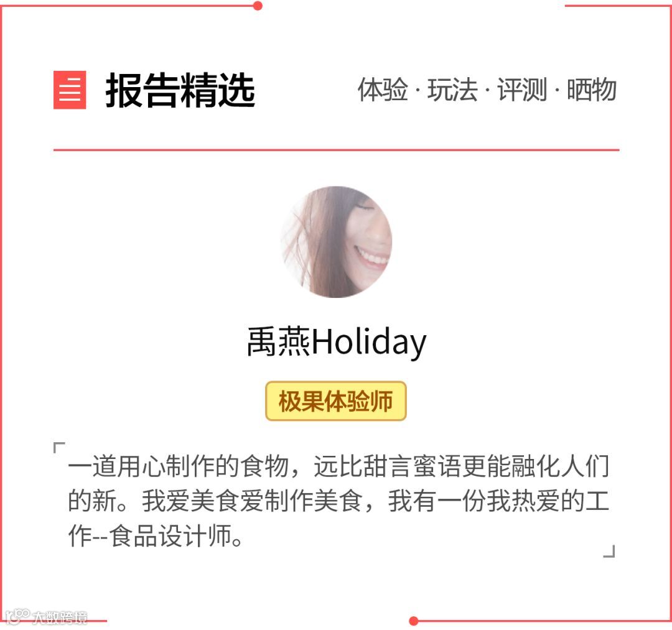The height and width of the screenshot is (630, 672).
Task: Click the text 作--食品设计师。
Action: point(156,535)
